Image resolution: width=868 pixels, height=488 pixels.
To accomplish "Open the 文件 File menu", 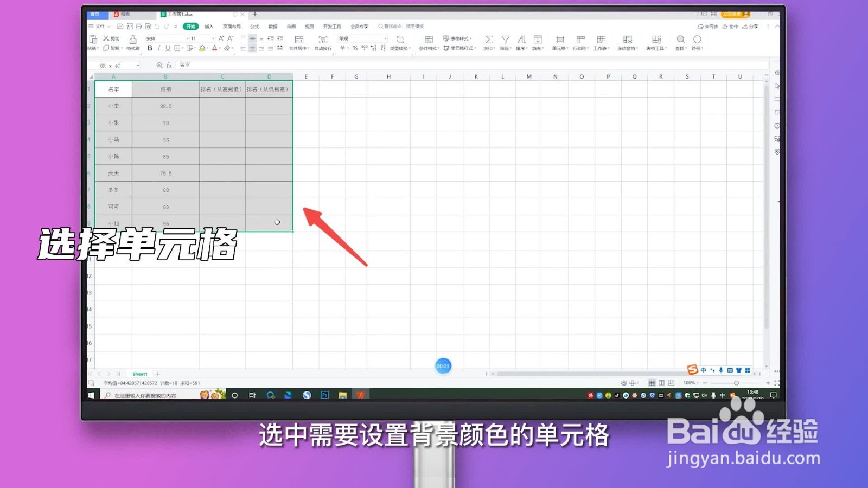I will pyautogui.click(x=100, y=26).
